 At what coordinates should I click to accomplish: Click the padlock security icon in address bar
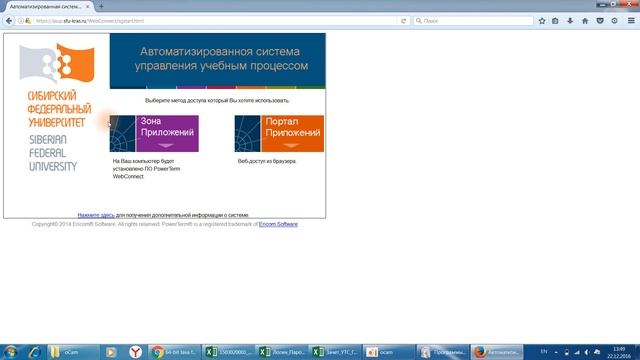pyautogui.click(x=28, y=21)
